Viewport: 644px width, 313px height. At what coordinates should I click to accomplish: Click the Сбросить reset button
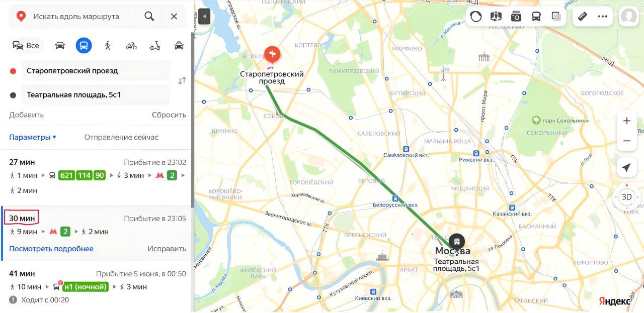click(x=169, y=115)
